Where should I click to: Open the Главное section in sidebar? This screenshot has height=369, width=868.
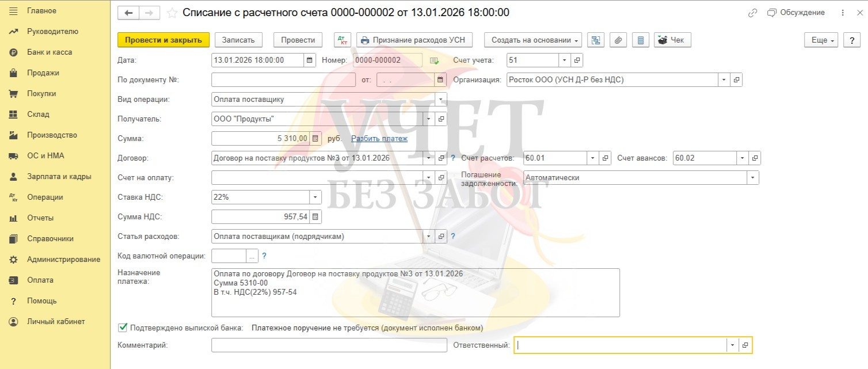tap(41, 11)
